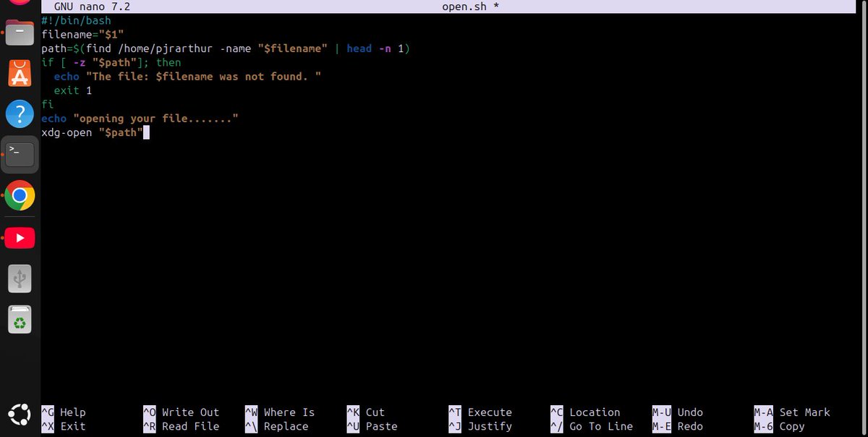Click the echo "opening your file" line
The height and width of the screenshot is (437, 868).
[140, 118]
